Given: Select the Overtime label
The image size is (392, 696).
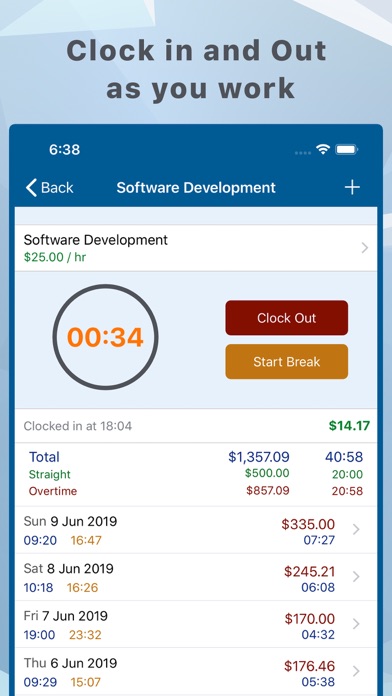Looking at the screenshot, I should pyautogui.click(x=53, y=491).
